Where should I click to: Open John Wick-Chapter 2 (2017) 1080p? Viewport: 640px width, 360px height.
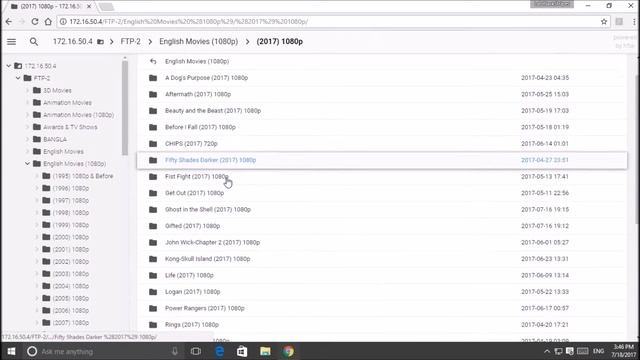(212, 242)
